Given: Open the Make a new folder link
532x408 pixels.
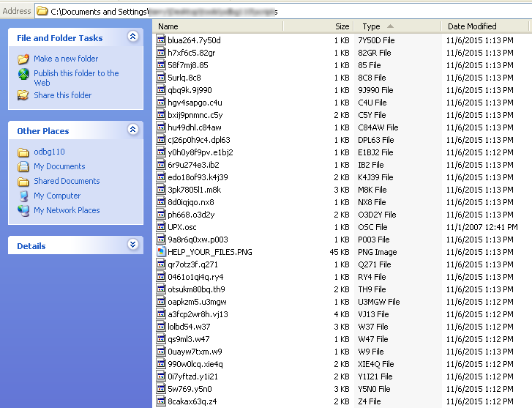Looking at the screenshot, I should tap(66, 59).
